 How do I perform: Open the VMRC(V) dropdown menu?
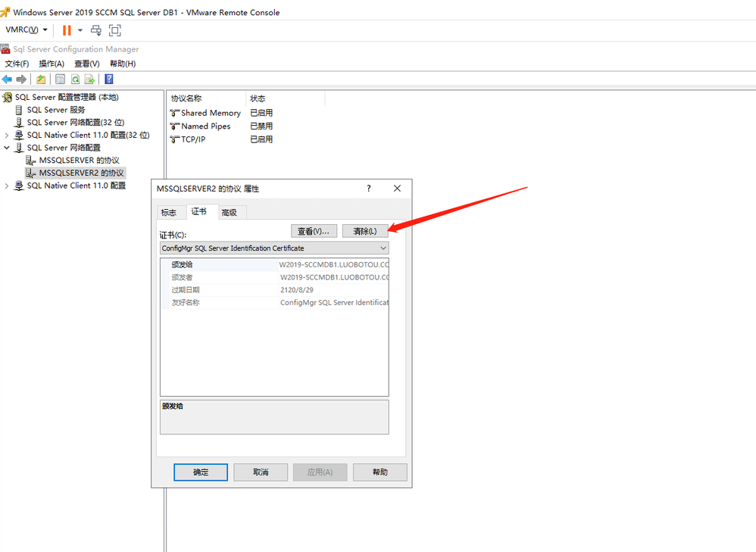tap(27, 30)
